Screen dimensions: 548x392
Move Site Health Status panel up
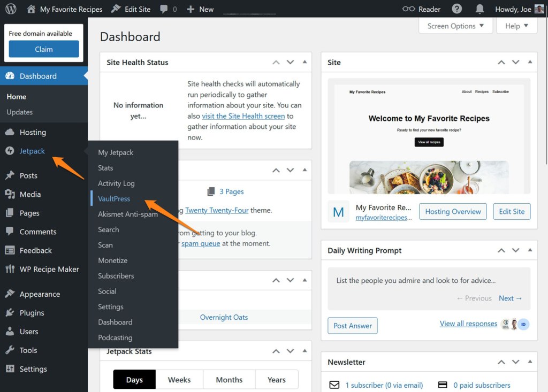[x=276, y=62]
